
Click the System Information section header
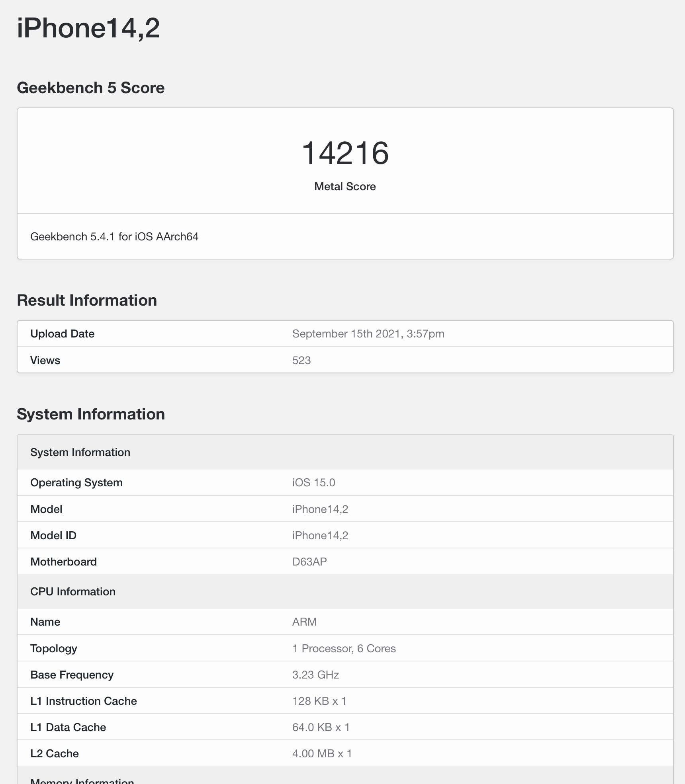[80, 452]
